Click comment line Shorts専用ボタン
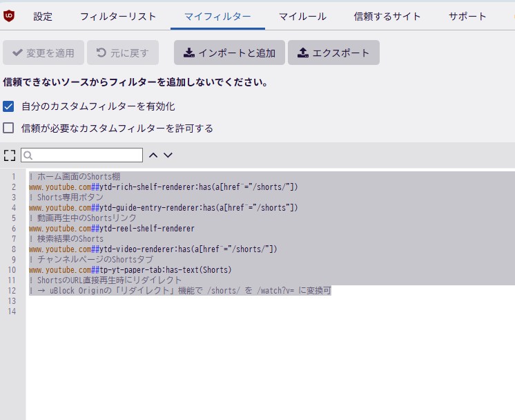This screenshot has width=515, height=420. pos(66,197)
